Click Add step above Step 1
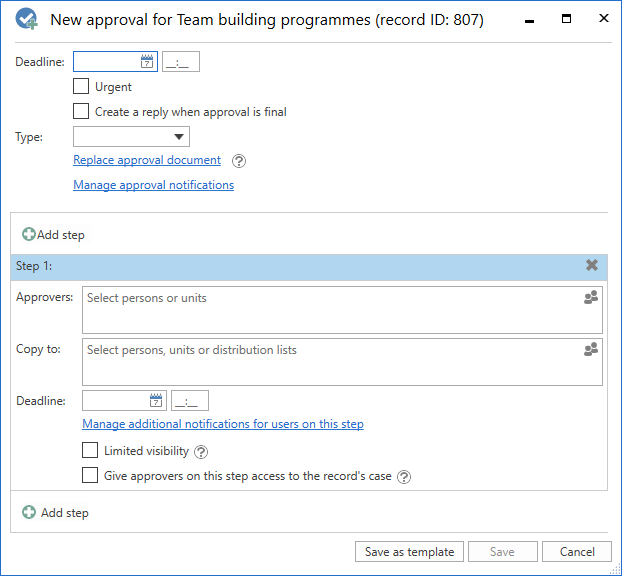The image size is (622, 576). tap(54, 235)
